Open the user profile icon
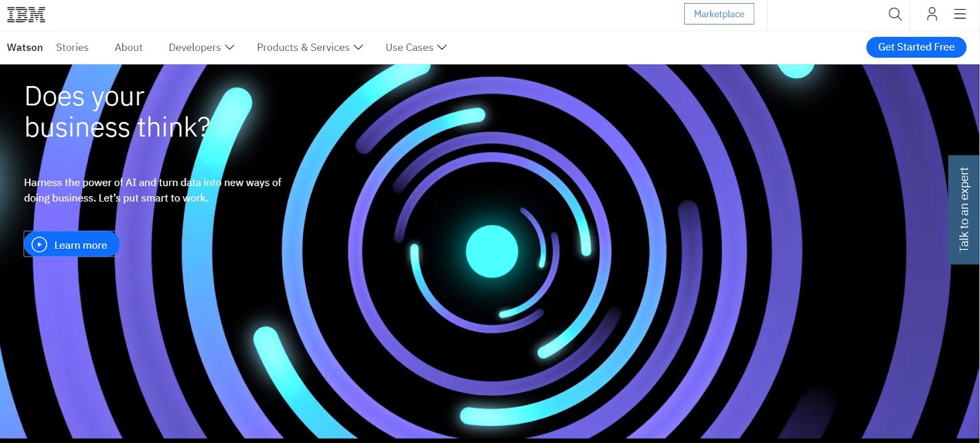Screen dimensions: 980x443 [x=932, y=14]
